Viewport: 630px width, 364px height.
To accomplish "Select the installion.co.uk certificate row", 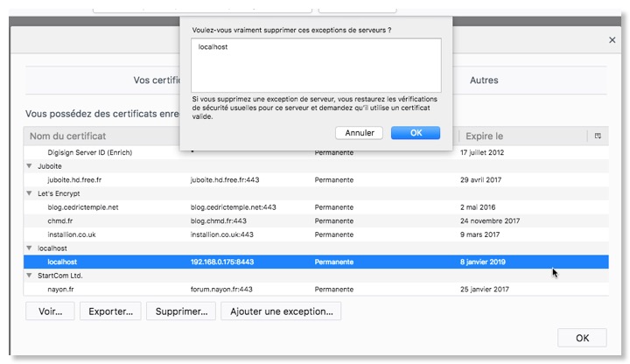I will pyautogui.click(x=316, y=234).
